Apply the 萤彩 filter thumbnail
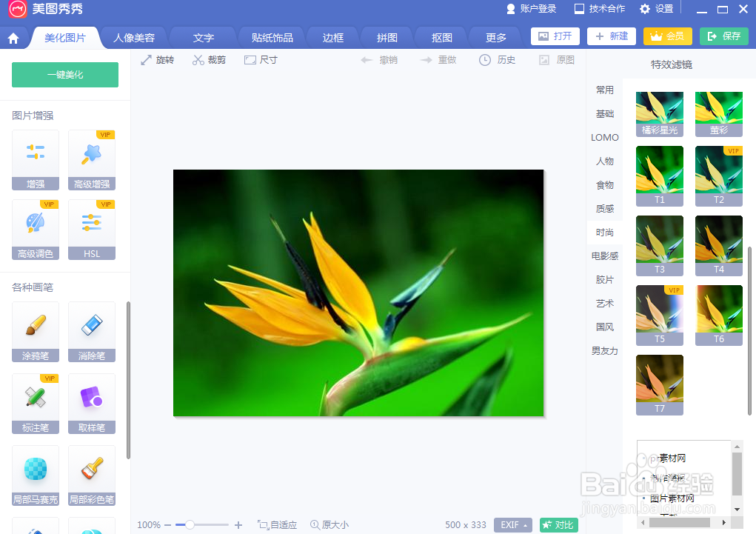The height and width of the screenshot is (534, 756). point(719,114)
